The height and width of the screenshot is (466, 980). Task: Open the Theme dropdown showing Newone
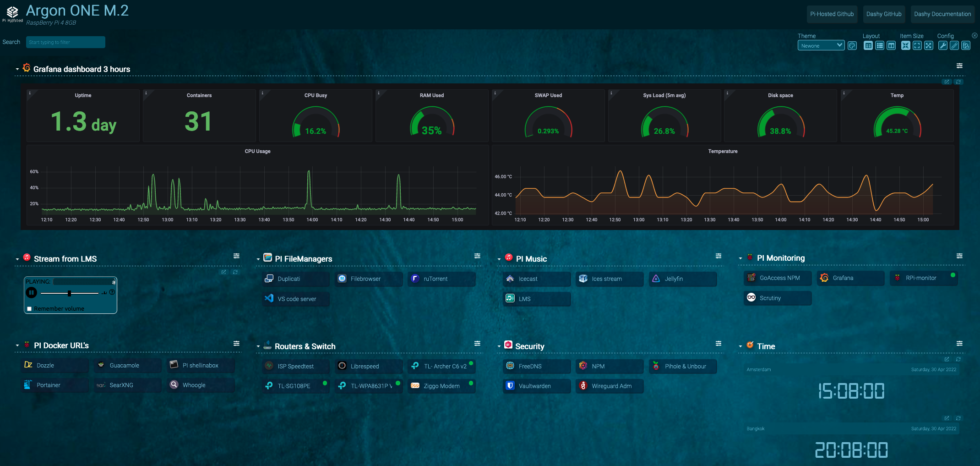pos(821,45)
